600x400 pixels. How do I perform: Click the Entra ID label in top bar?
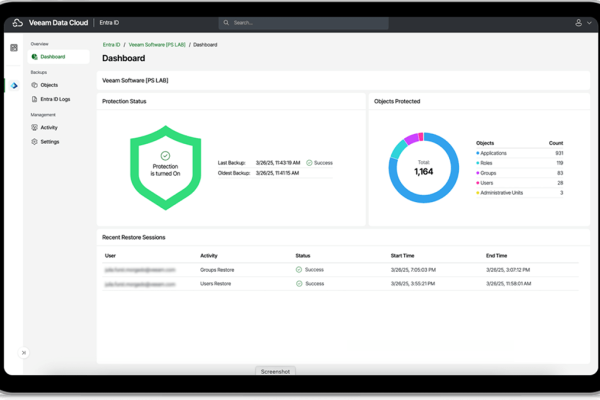109,23
